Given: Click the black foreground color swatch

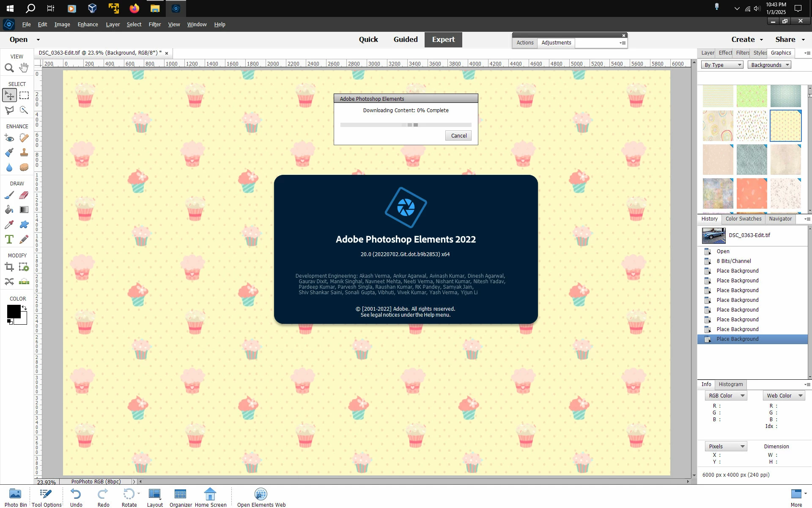Looking at the screenshot, I should pyautogui.click(x=13, y=311).
